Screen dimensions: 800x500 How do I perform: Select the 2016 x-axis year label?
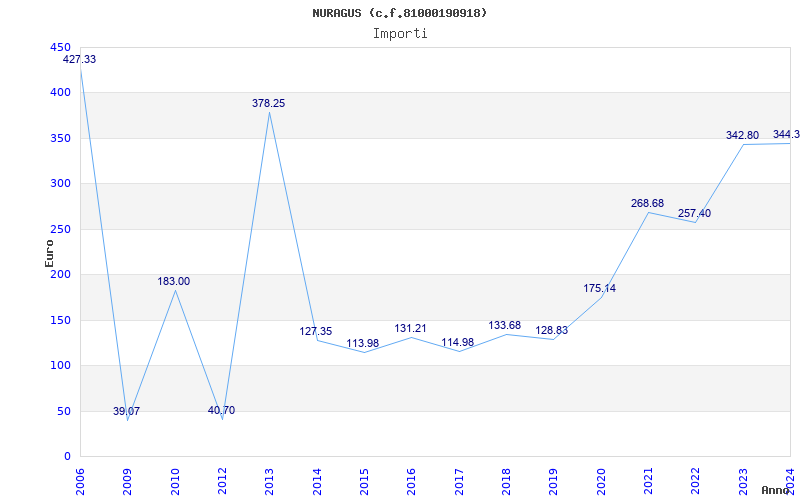tap(412, 482)
